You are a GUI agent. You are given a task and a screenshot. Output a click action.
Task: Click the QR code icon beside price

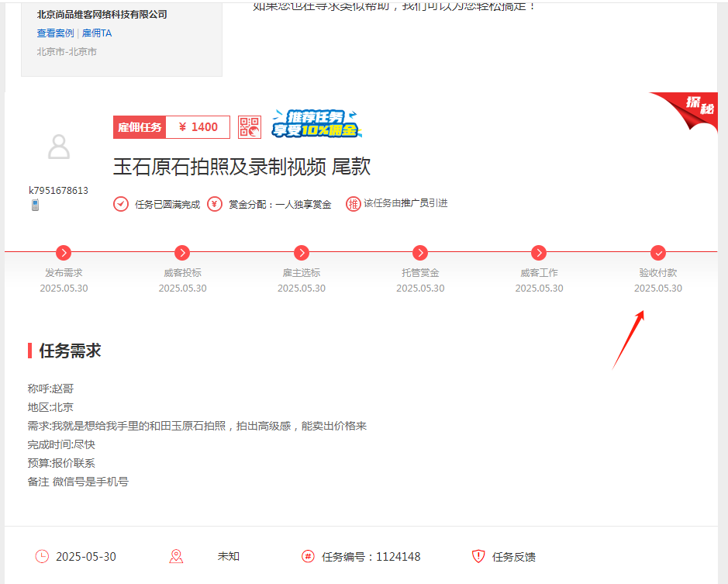pos(250,127)
